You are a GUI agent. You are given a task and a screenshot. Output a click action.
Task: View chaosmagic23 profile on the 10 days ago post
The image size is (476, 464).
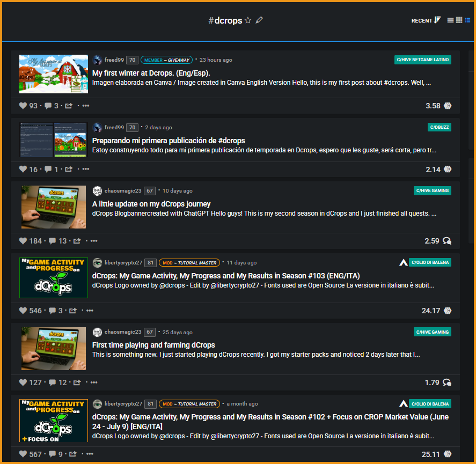pos(123,190)
